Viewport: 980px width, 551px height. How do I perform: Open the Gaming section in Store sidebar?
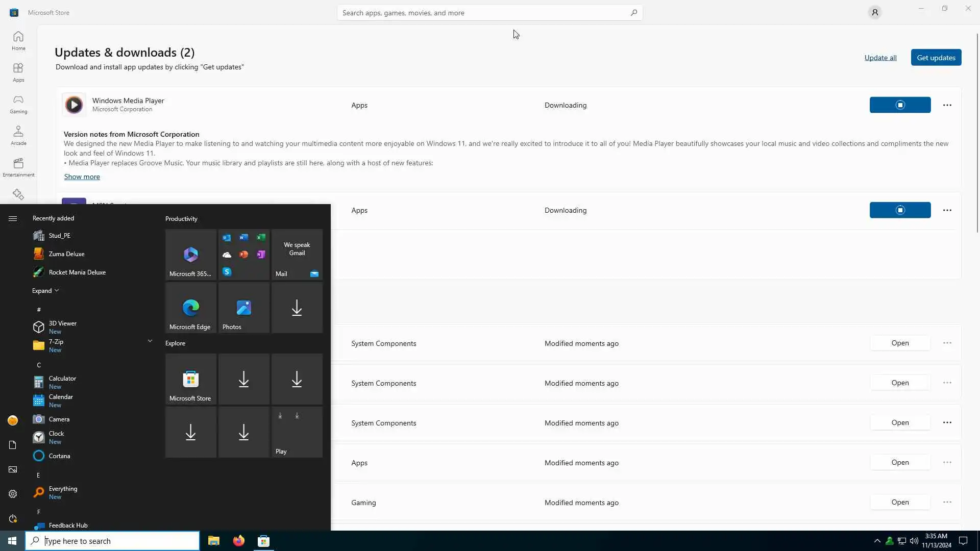coord(18,104)
